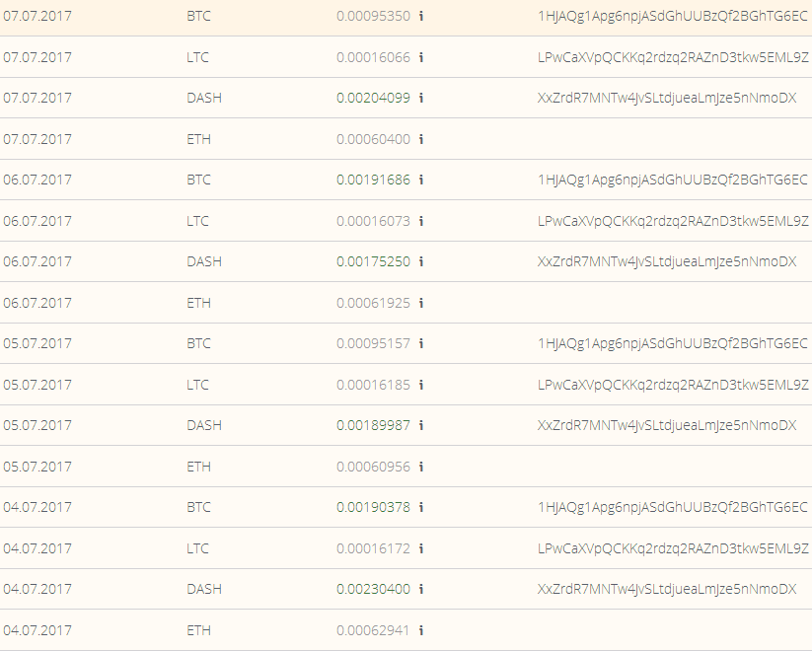The height and width of the screenshot is (651, 812).
Task: Click info icon next to 0.00060400
Action: tap(421, 139)
